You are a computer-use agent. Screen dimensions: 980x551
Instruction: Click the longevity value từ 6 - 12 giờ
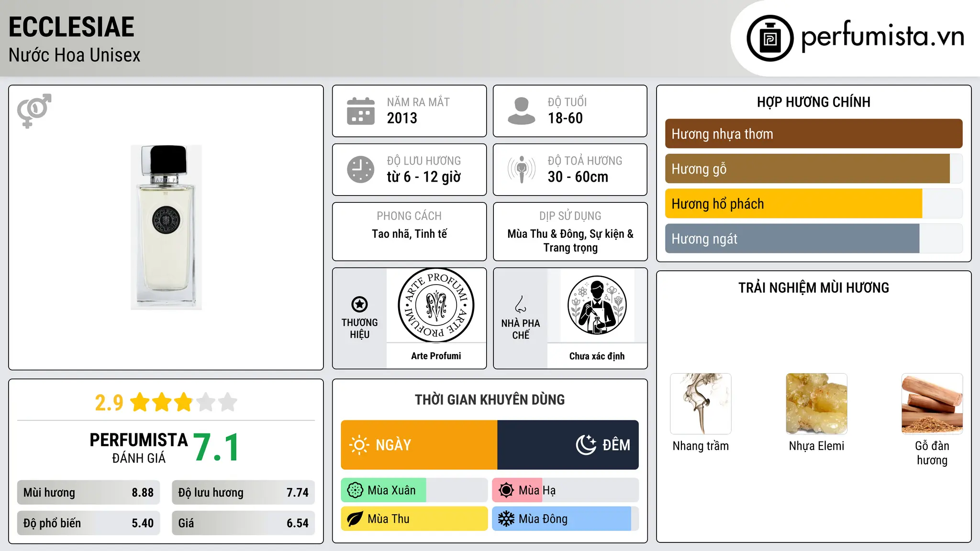424,177
